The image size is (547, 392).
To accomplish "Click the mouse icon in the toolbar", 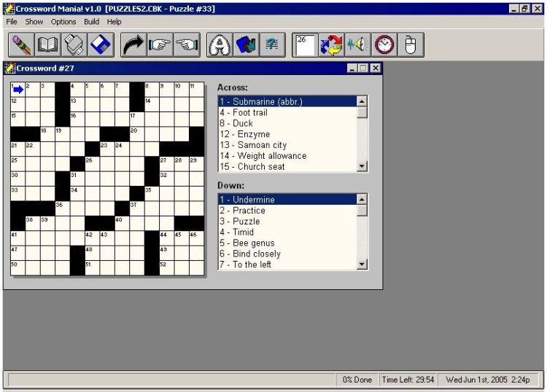I will [x=411, y=45].
